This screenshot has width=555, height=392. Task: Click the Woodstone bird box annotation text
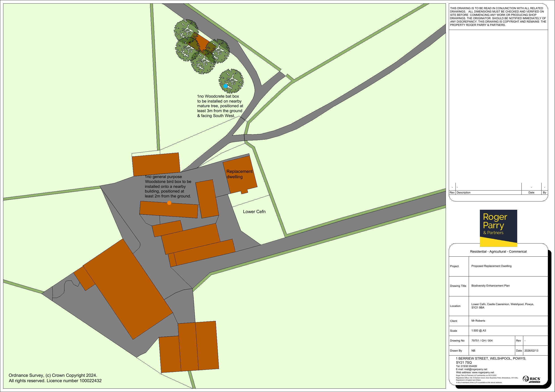(168, 187)
